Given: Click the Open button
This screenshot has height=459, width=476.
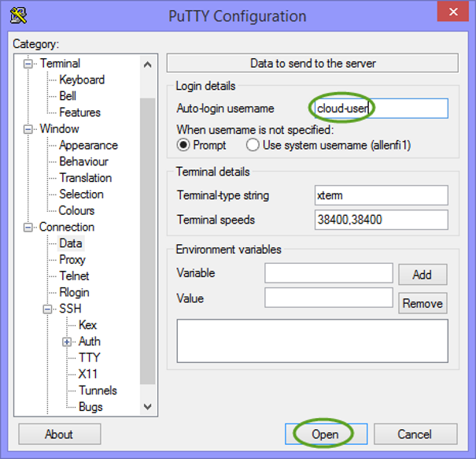Looking at the screenshot, I should coord(326,434).
